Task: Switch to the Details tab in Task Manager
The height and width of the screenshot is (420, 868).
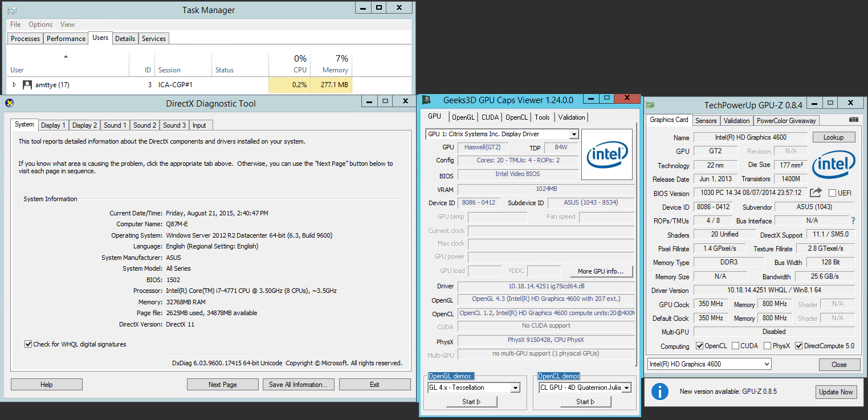Action: [x=125, y=39]
